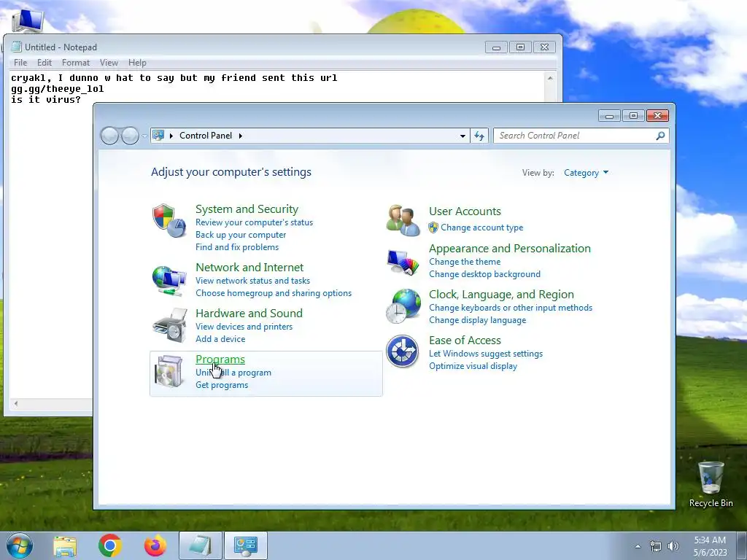Open the Hardware and Sound printer icon
Viewport: 747px width, 560px height.
[169, 326]
